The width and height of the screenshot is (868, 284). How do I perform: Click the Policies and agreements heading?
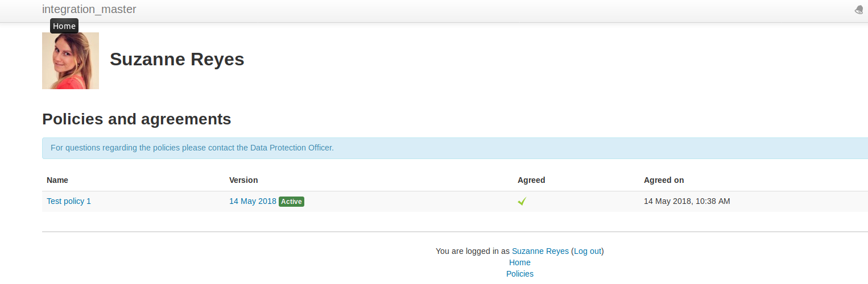tap(137, 119)
